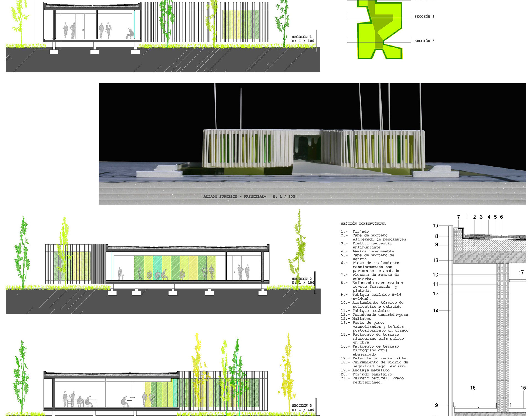Click callout number 11 on construction detail
Viewport: 532px width, 416px height.
point(436,284)
